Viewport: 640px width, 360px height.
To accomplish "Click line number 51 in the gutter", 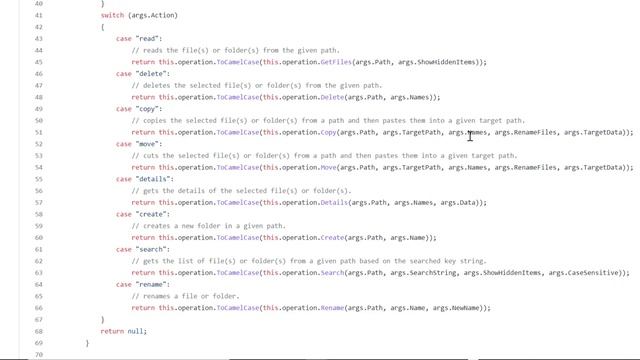I will click(39, 132).
